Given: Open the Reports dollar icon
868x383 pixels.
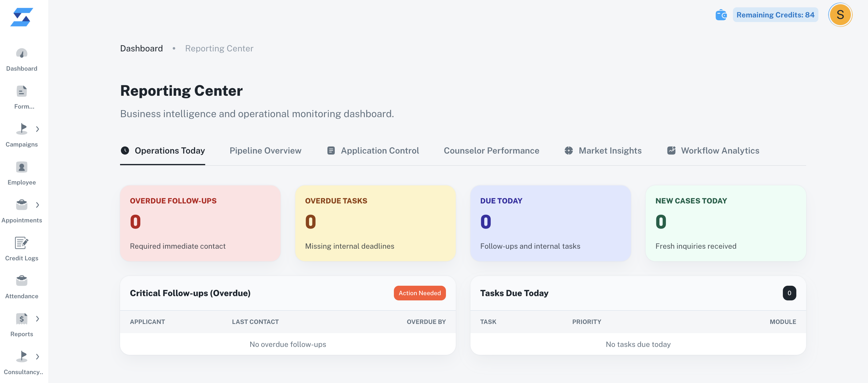Looking at the screenshot, I should point(21,318).
